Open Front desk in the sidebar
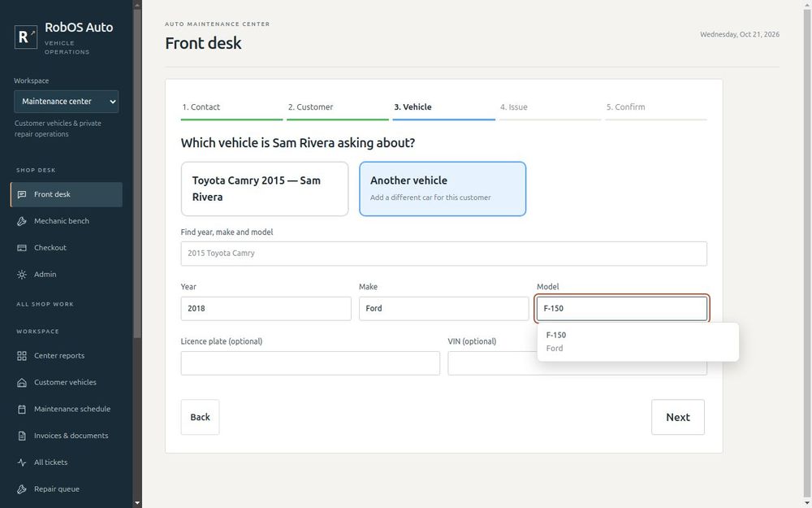The width and height of the screenshot is (812, 508). coord(67,194)
